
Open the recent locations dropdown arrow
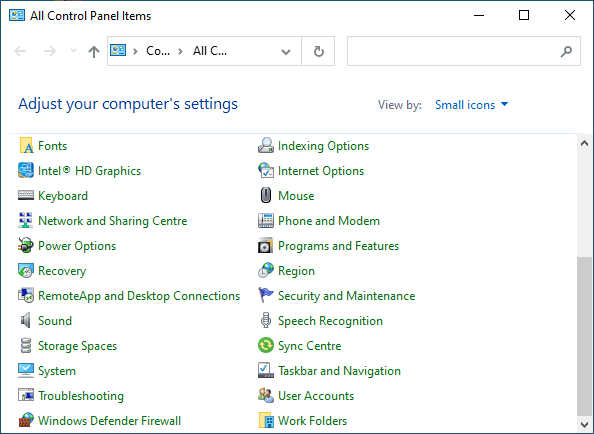pos(73,50)
